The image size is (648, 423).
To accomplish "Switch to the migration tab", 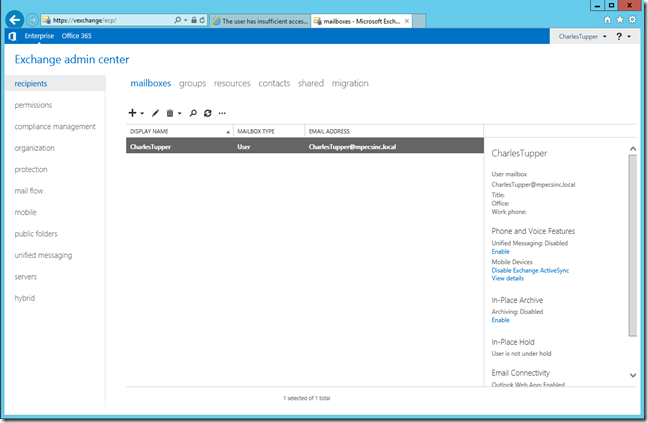I will (x=350, y=83).
